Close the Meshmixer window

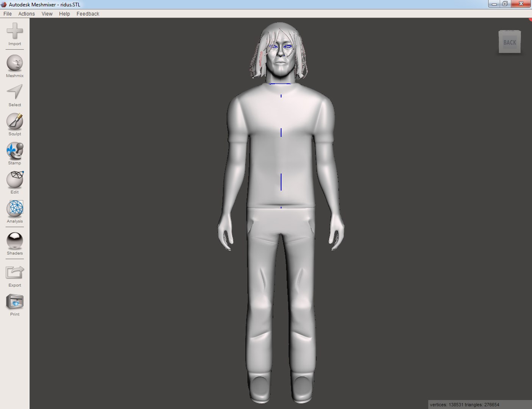pos(521,4)
